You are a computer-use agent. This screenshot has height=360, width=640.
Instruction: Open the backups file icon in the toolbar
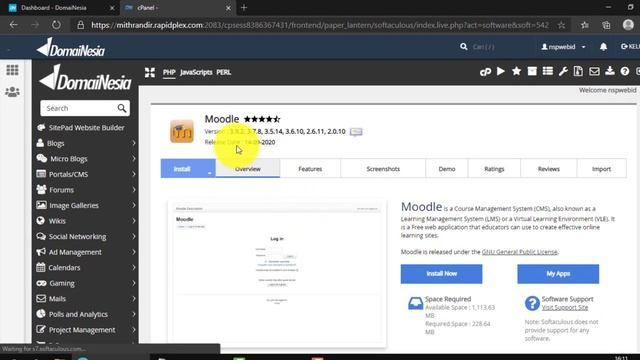[578, 71]
